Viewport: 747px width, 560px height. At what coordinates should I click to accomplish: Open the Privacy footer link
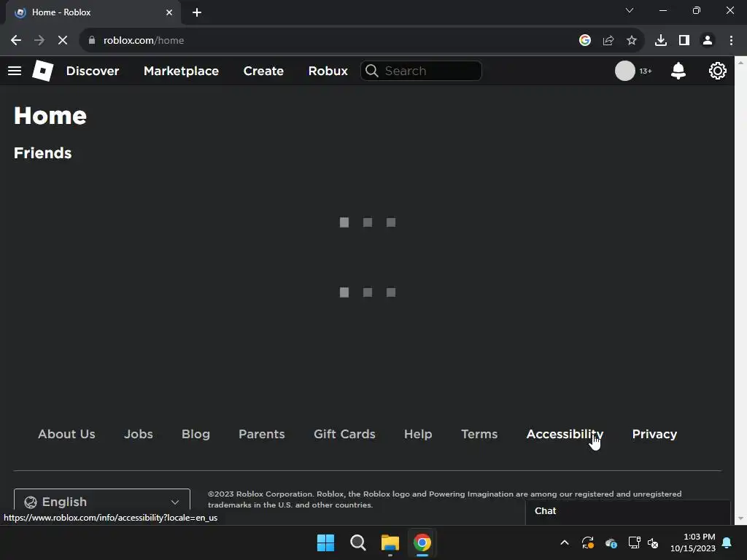click(x=654, y=435)
